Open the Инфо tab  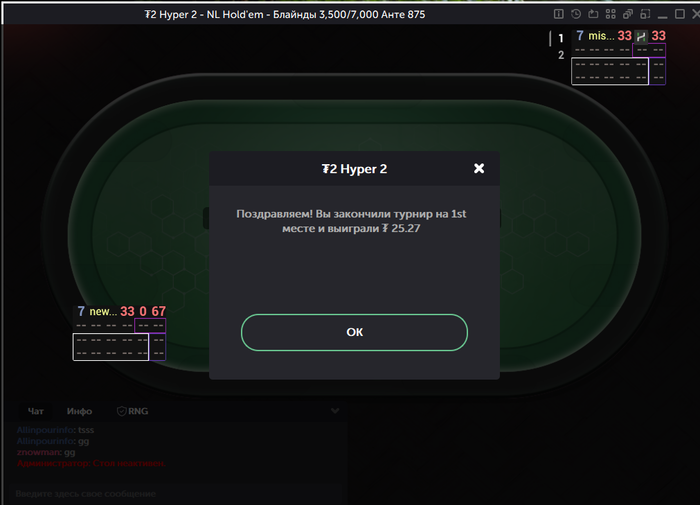79,411
